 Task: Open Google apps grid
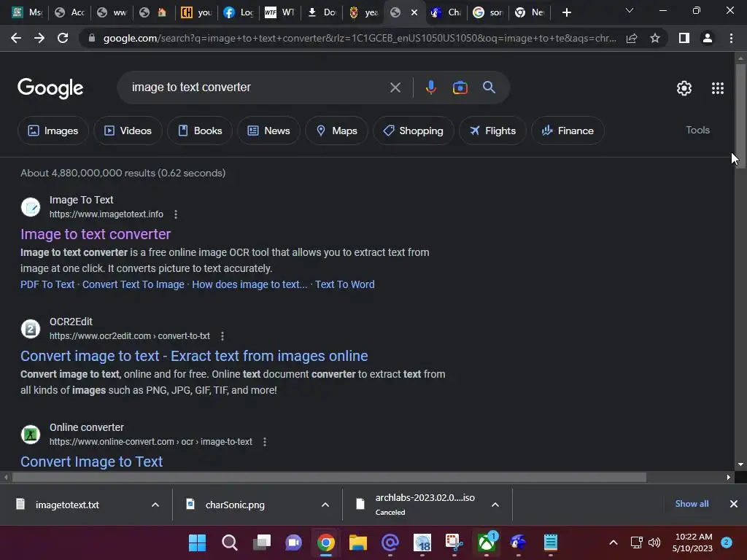718,88
